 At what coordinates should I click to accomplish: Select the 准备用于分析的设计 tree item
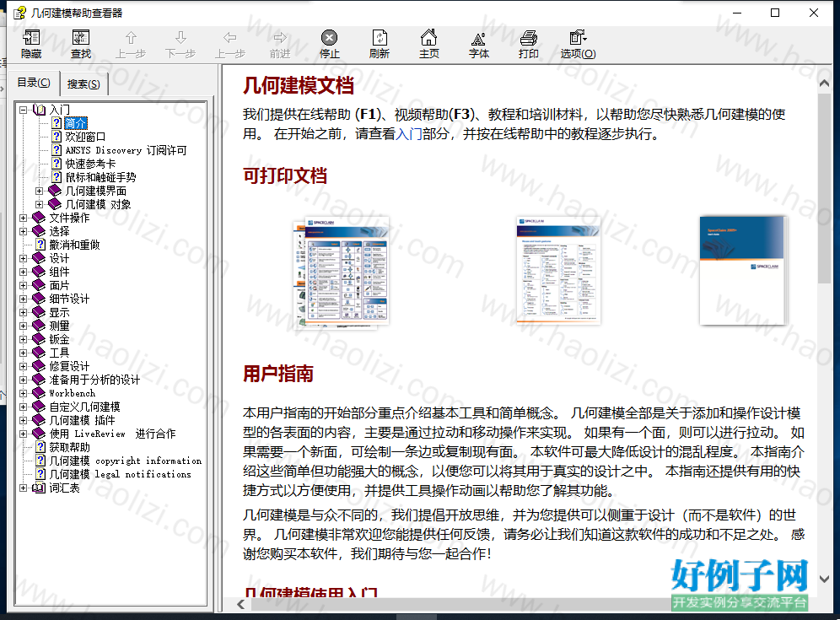click(x=94, y=380)
